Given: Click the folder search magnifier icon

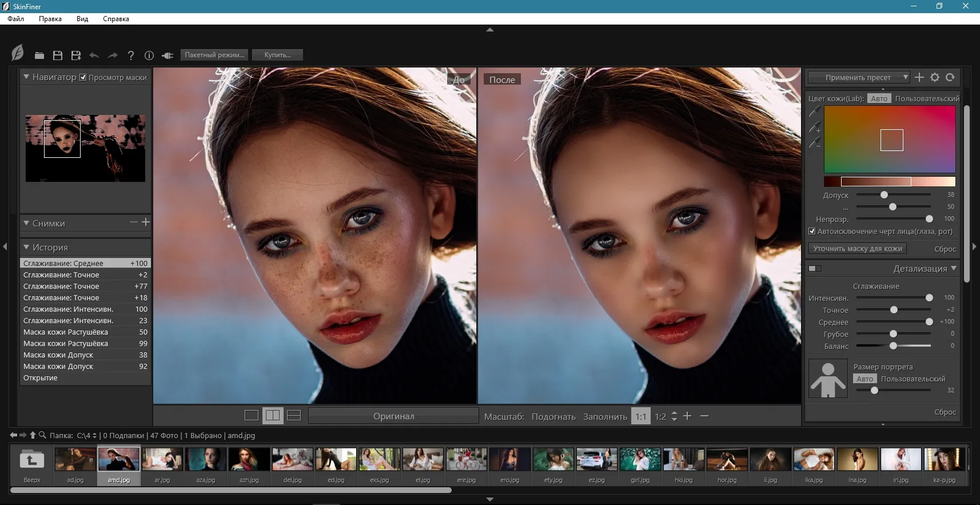Looking at the screenshot, I should coord(42,435).
